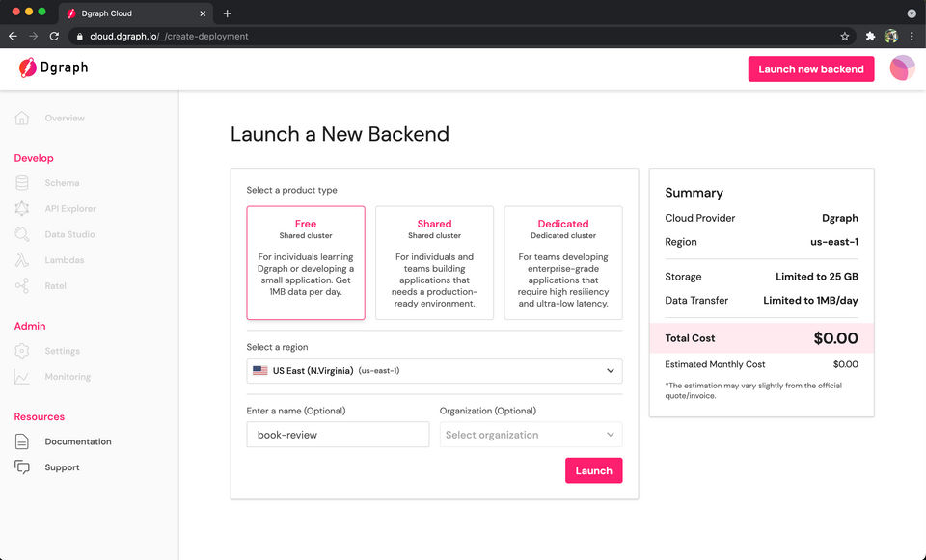Image resolution: width=926 pixels, height=560 pixels.
Task: Open Monitoring under Admin
Action: 68,377
